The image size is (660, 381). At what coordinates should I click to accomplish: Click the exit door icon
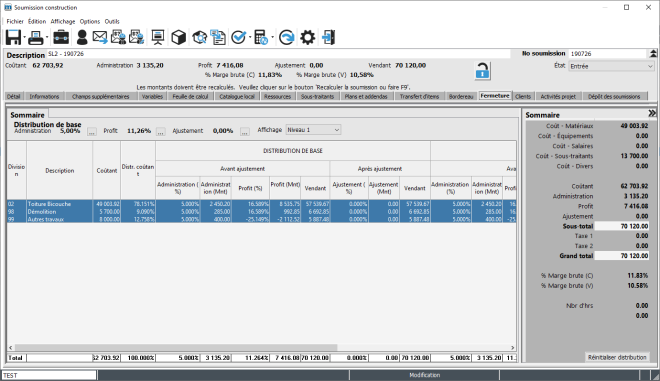[x=329, y=37]
